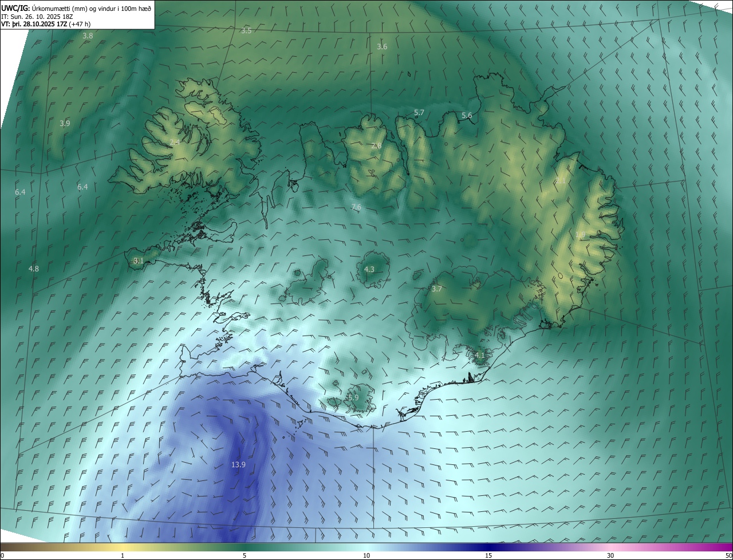
Task: Click the 4.8 map value
Action: pos(34,269)
